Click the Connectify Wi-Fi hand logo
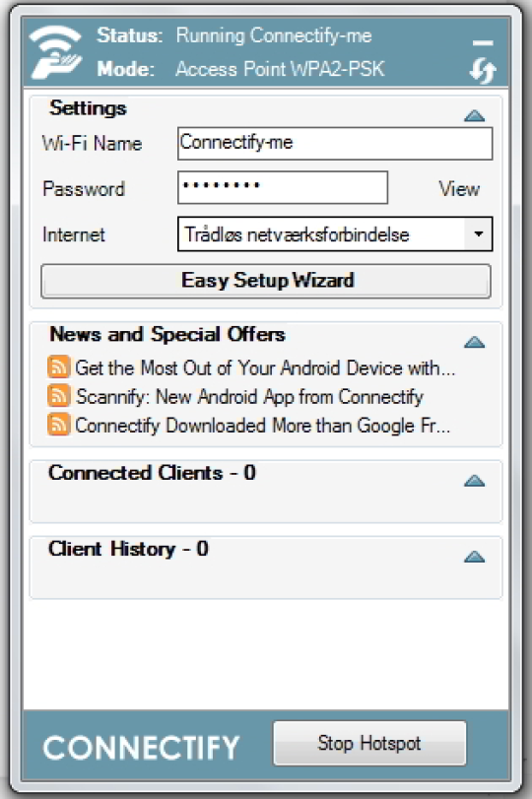 pyautogui.click(x=55, y=52)
